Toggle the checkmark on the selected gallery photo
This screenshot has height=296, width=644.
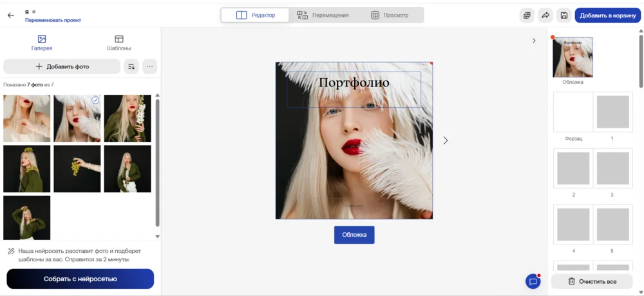point(95,100)
